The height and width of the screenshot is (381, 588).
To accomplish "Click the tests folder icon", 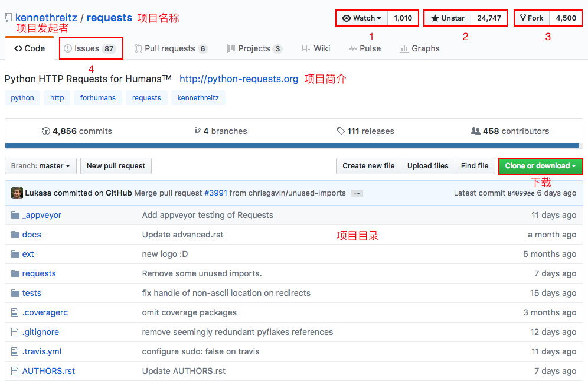I will point(15,293).
